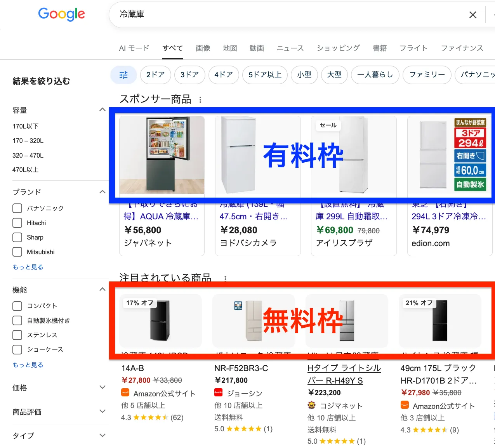Check the Mitsubishi brand checkbox
The image size is (495, 448).
(17, 252)
